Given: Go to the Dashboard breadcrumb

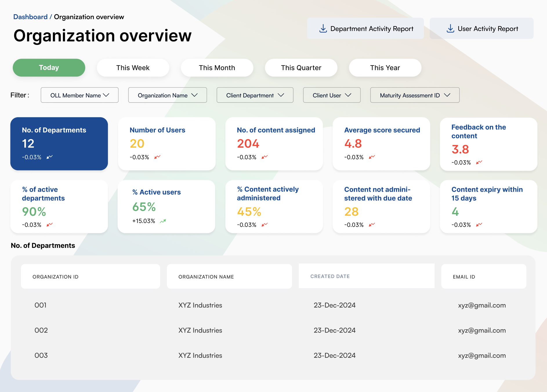Looking at the screenshot, I should [x=30, y=17].
